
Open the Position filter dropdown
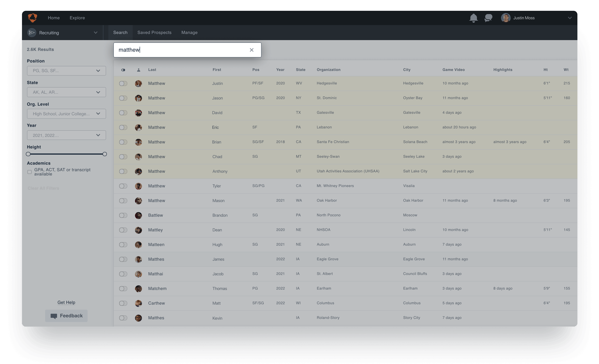pyautogui.click(x=66, y=71)
